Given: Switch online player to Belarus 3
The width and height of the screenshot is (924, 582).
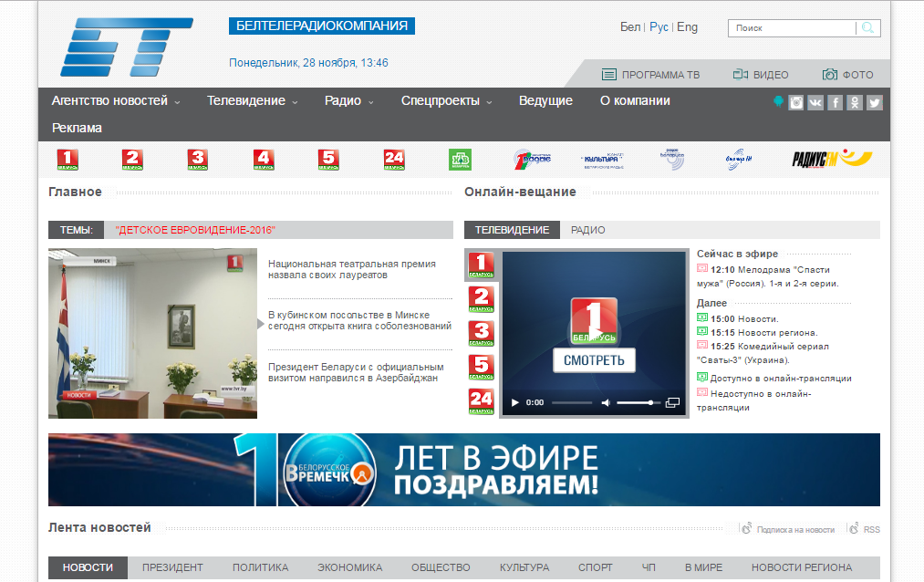Looking at the screenshot, I should point(482,333).
